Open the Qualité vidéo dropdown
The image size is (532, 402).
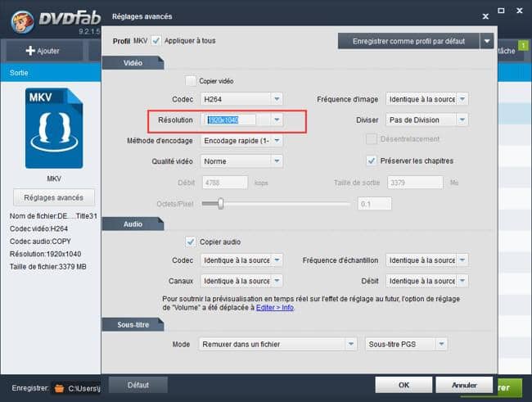[x=277, y=161]
